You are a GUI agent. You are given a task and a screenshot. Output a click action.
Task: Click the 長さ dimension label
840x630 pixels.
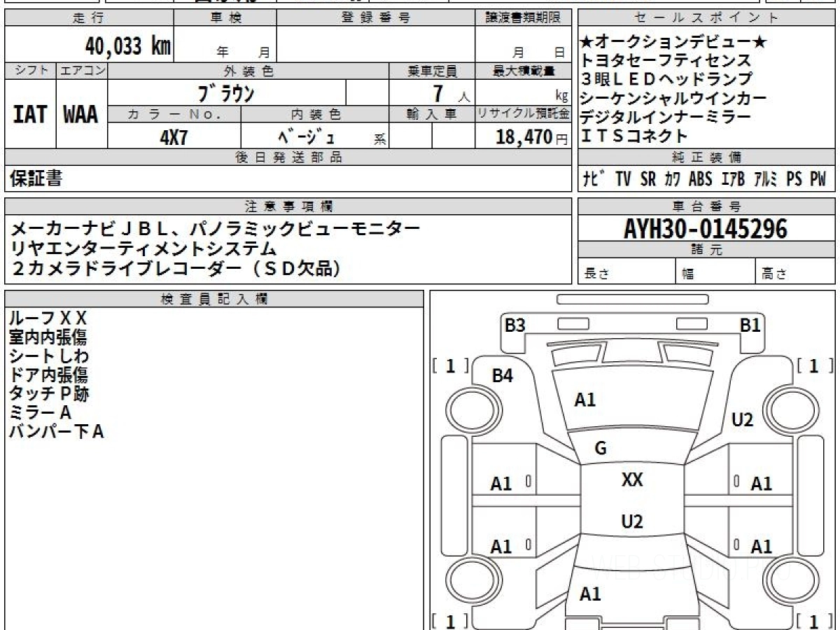596,274
